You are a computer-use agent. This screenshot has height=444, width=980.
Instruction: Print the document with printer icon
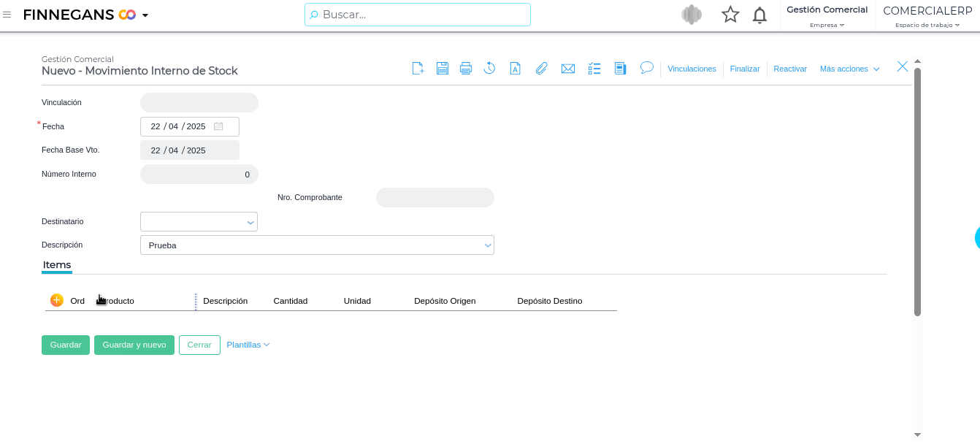466,69
